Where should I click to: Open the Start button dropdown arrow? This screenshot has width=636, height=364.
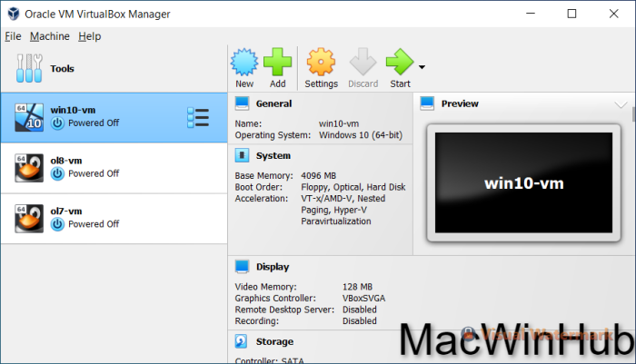pos(422,67)
